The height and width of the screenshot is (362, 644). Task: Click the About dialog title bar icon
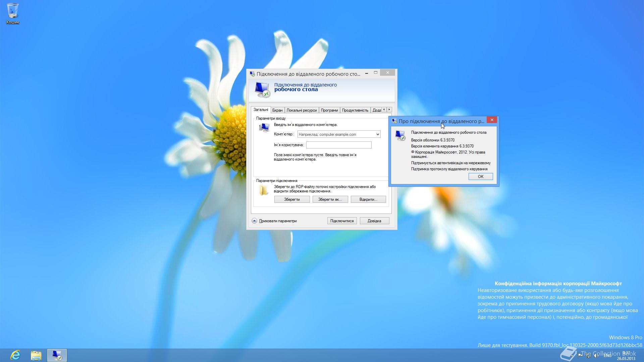pos(394,121)
